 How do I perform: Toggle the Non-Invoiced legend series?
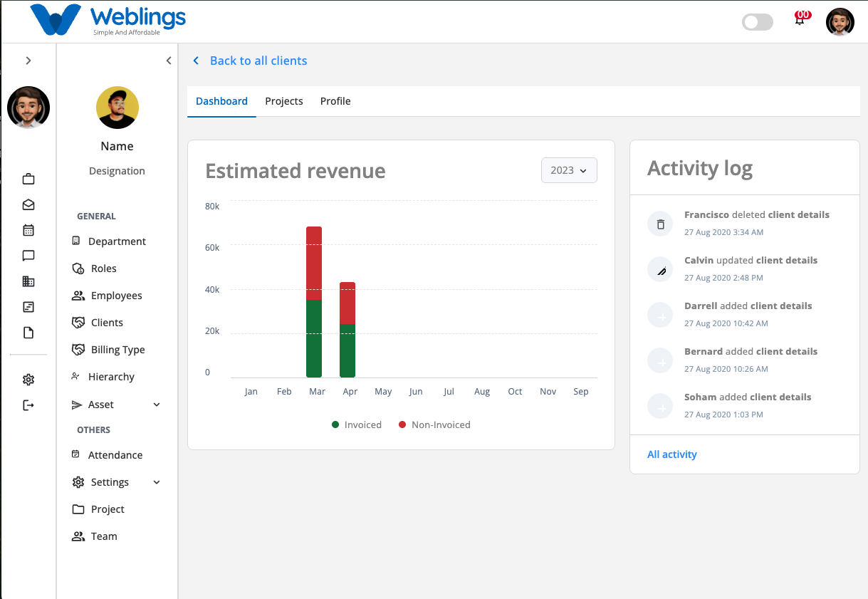[434, 424]
